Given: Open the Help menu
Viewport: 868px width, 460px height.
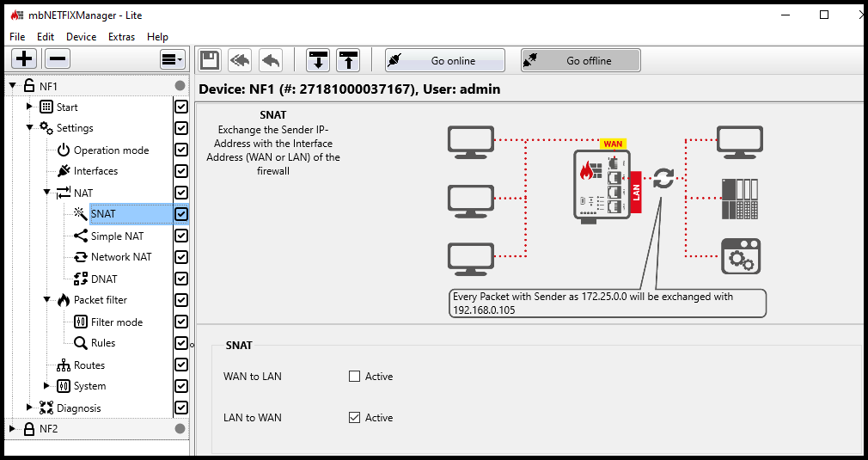Looking at the screenshot, I should 157,36.
